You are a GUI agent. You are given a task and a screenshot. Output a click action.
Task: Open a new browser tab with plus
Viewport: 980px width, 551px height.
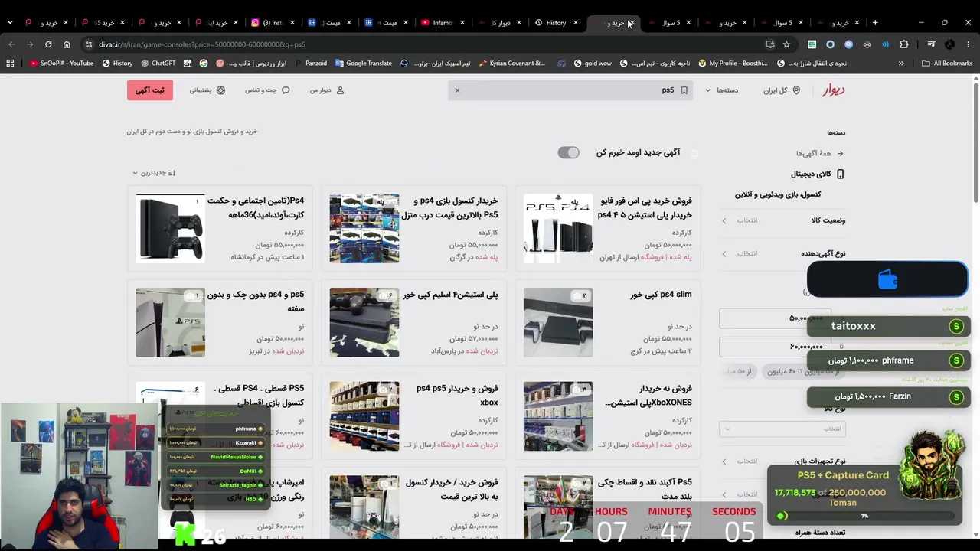(x=875, y=22)
